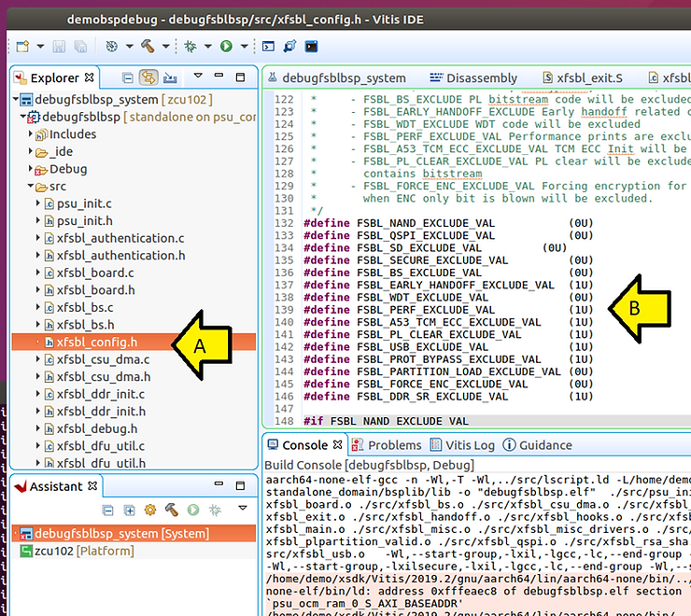
Task: Click the Assistant debug bug icon
Action: 215,511
